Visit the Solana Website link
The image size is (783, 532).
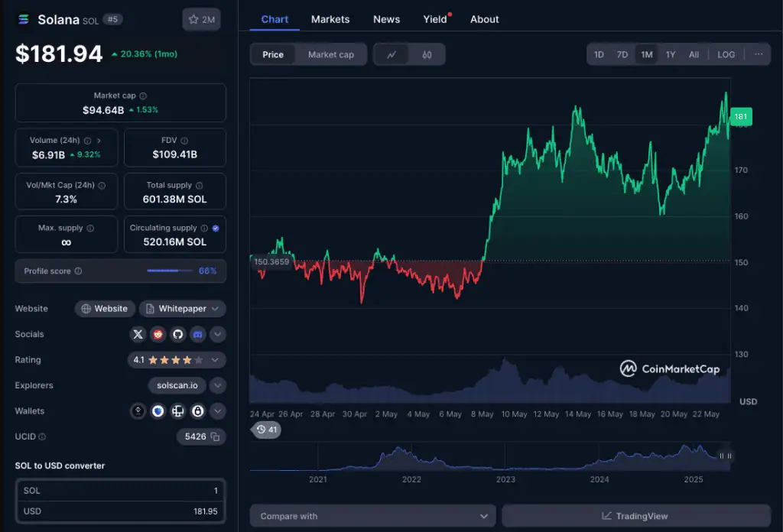point(105,309)
